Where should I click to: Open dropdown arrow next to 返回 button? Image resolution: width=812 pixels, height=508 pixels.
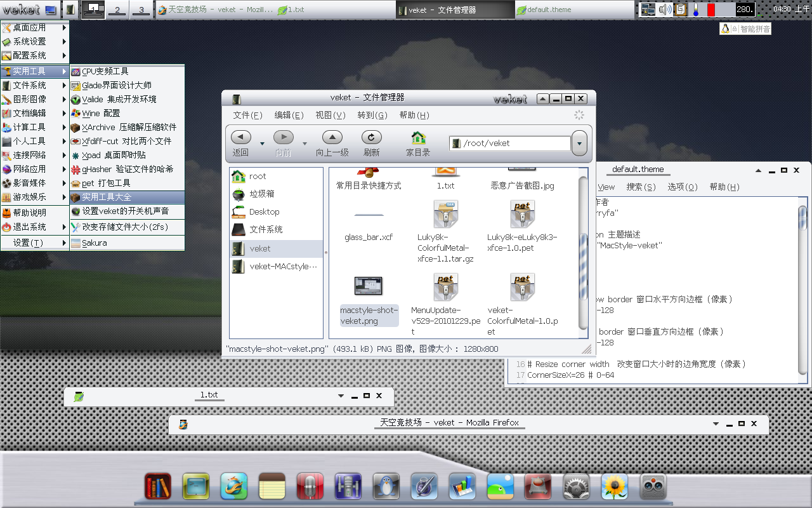[x=262, y=144]
